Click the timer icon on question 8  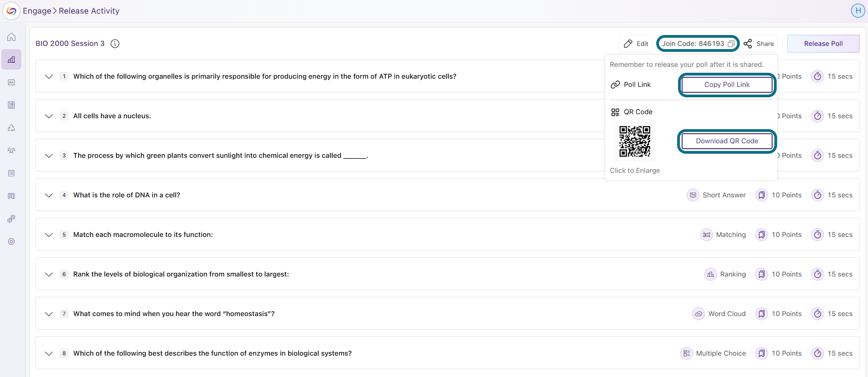818,353
